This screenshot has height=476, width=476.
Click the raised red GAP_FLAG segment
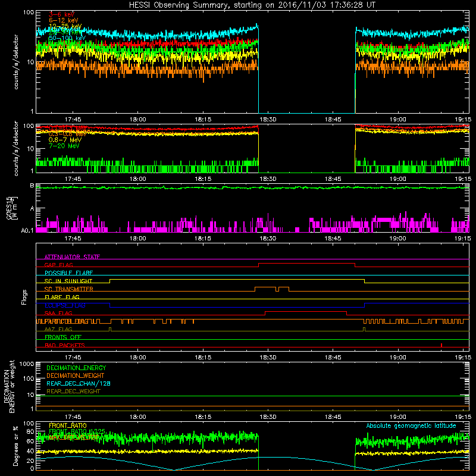306,264
